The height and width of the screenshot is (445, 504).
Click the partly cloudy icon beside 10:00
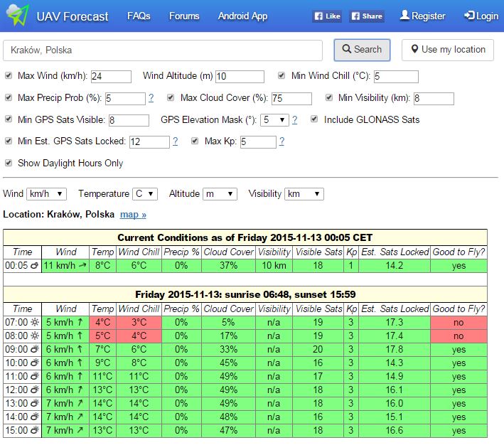coord(35,363)
